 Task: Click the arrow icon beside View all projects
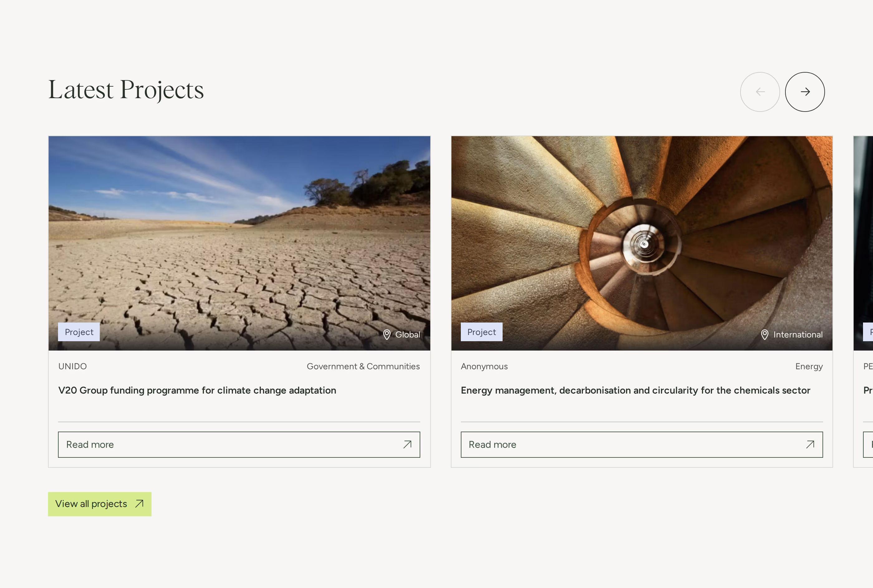point(140,504)
